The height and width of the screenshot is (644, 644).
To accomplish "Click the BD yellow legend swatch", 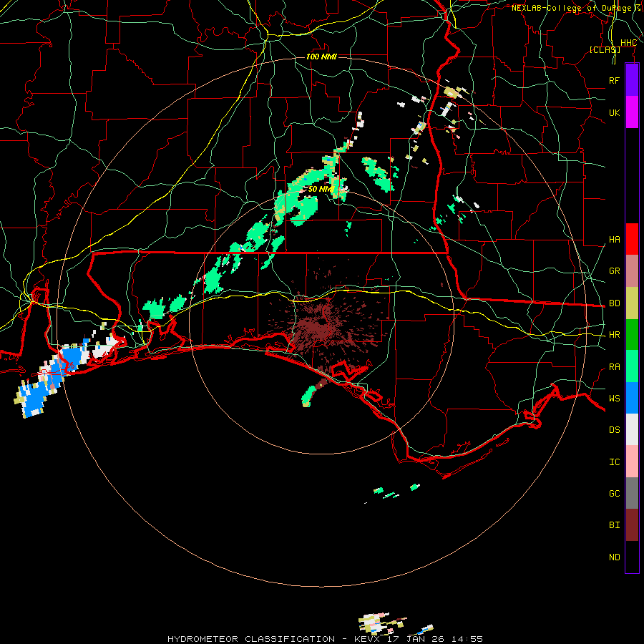I will (x=632, y=303).
